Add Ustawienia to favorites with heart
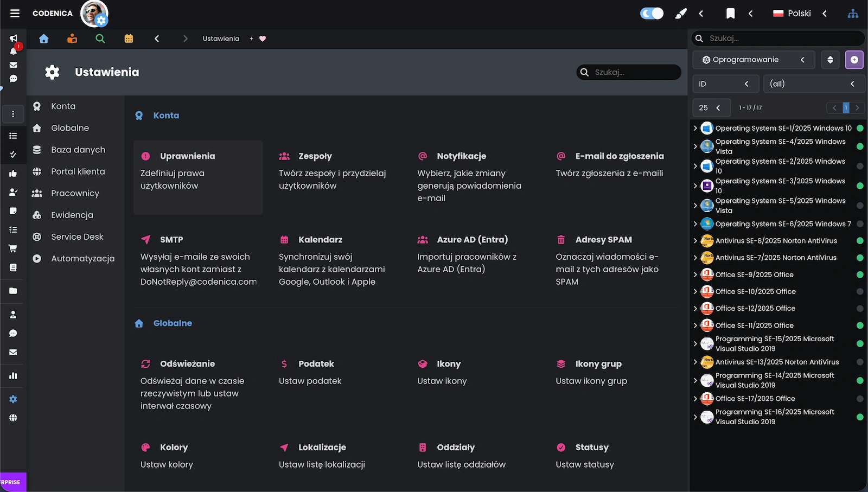 point(263,39)
